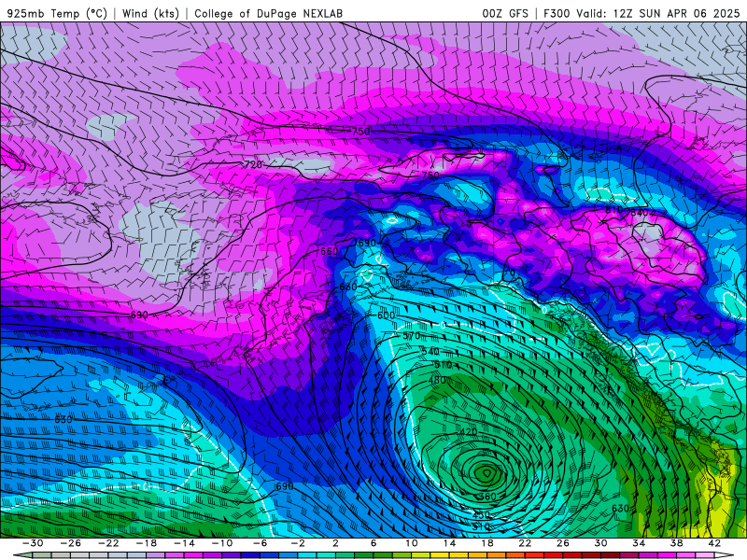Screen dimensions: 747x560
Task: Click the '540' contour label
Action: (430, 352)
